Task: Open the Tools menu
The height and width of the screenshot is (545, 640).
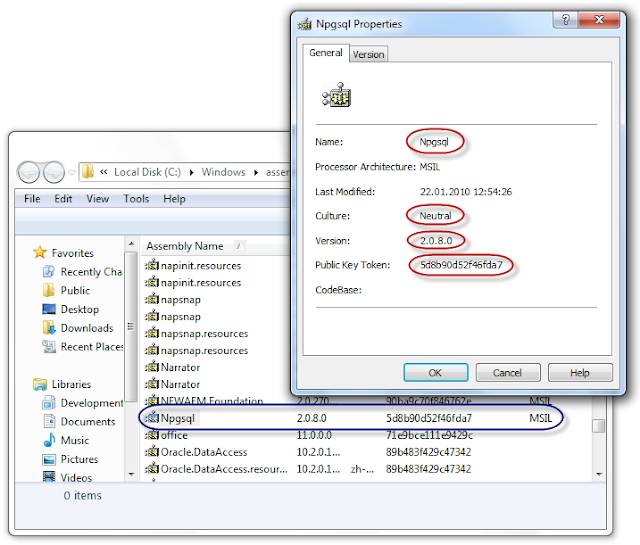Action: pos(136,199)
